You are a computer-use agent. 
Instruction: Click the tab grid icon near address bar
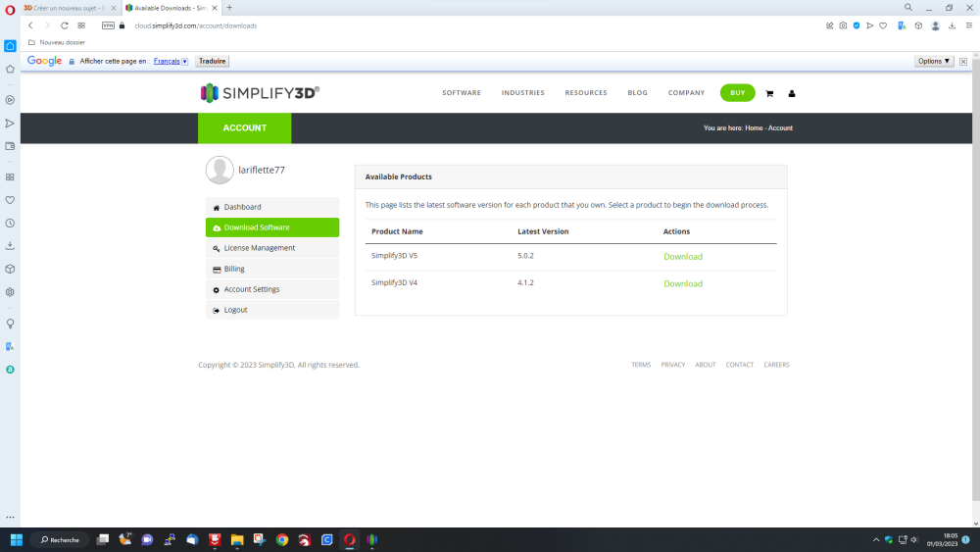81,25
